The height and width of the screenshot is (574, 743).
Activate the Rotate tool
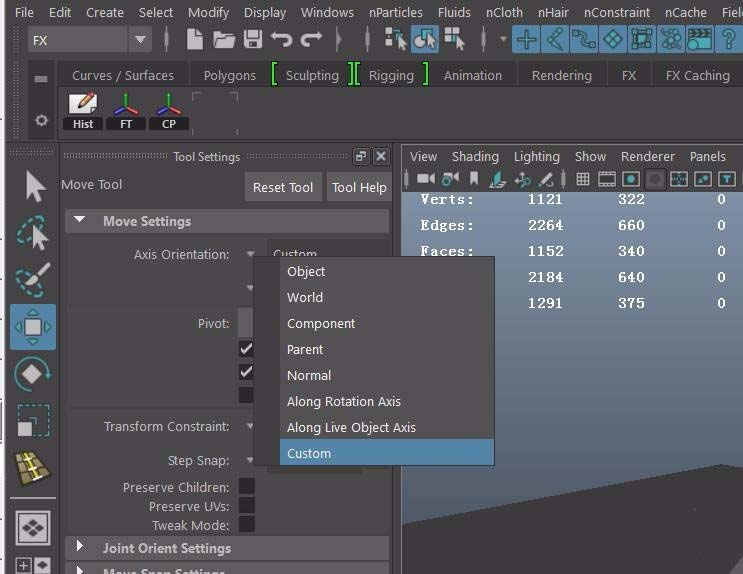coord(33,373)
